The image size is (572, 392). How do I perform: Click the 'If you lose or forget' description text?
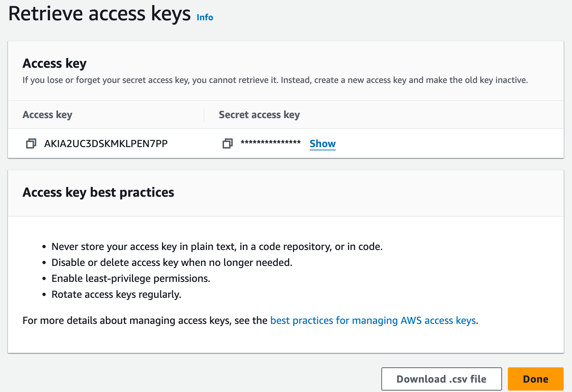coord(275,80)
